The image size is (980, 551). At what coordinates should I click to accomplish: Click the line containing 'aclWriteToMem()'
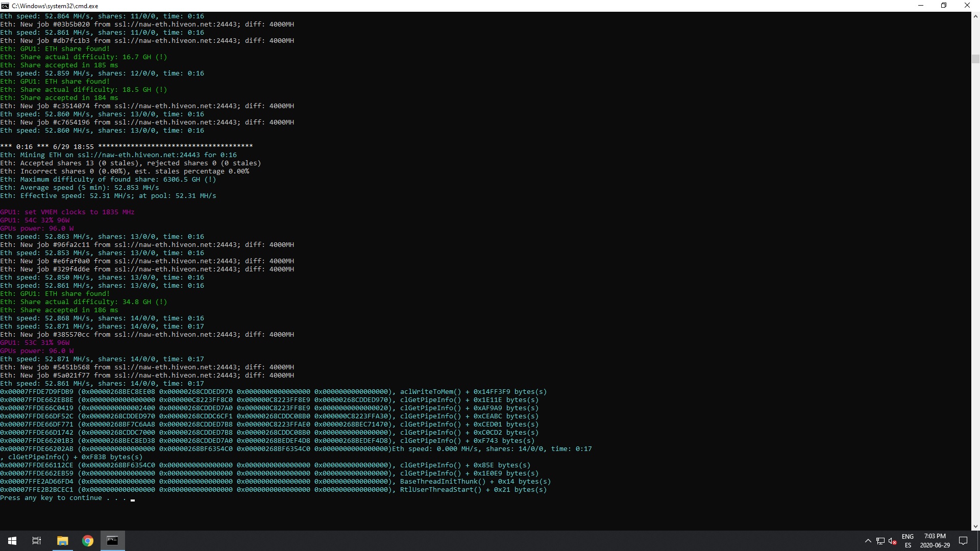274,392
